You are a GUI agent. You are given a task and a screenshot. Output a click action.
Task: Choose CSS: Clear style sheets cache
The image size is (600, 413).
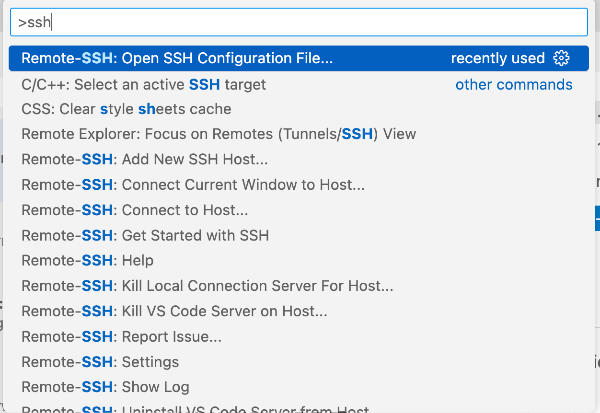pyautogui.click(x=299, y=109)
